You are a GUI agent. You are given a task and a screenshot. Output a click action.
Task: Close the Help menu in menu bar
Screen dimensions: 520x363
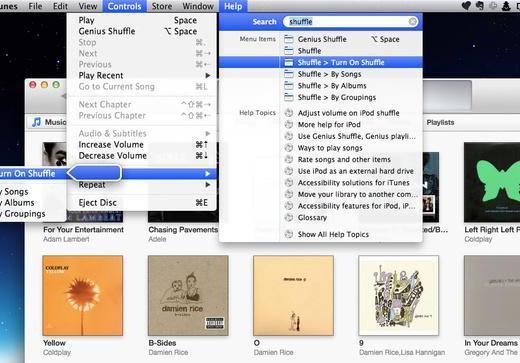[233, 6]
